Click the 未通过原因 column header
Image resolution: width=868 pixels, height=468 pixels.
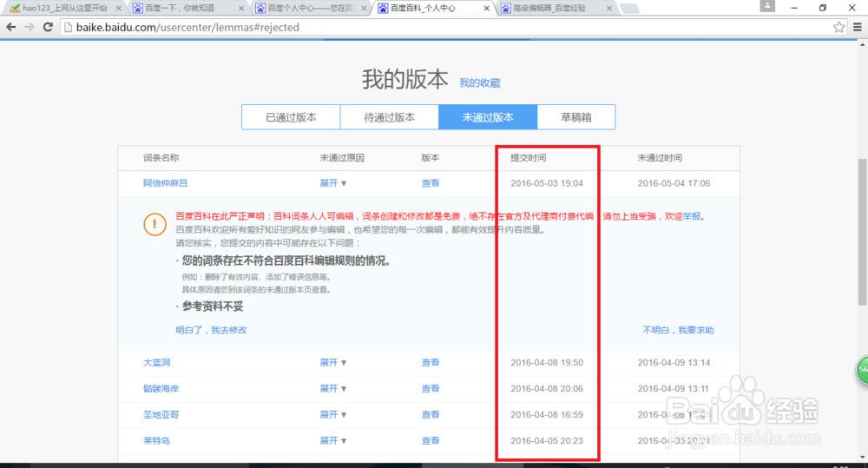pyautogui.click(x=341, y=158)
